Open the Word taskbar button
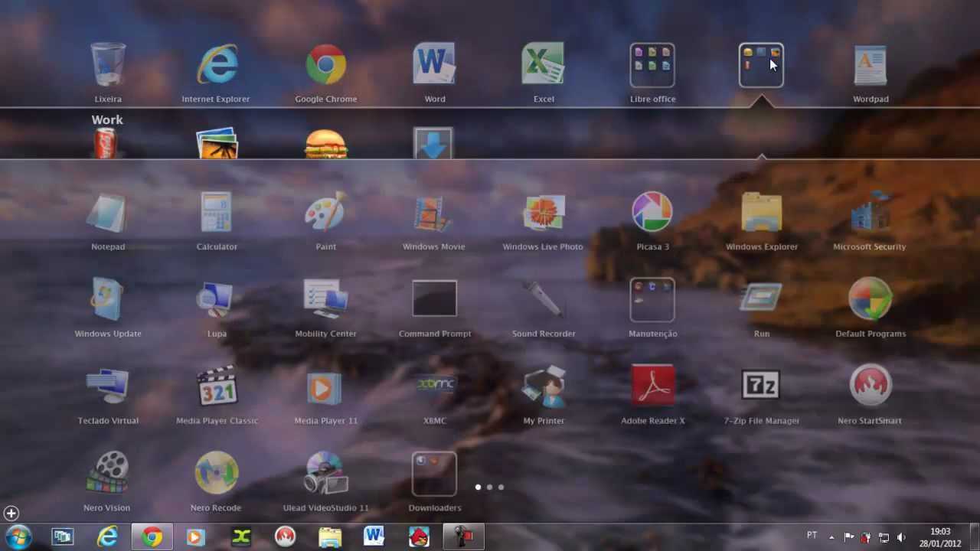The height and width of the screenshot is (551, 980). pyautogui.click(x=374, y=537)
